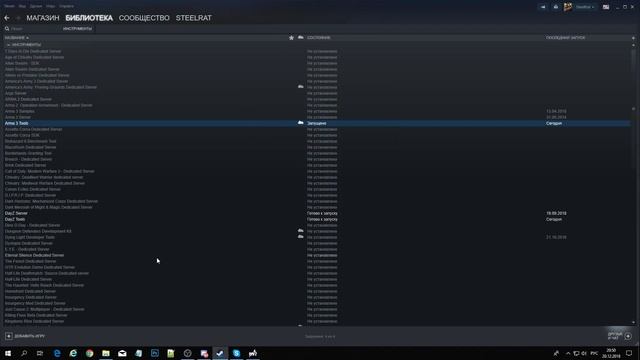Screen dimensions: 640x360
Task: Sort by СОСТОЯНИЕ column header
Action: tap(319, 38)
